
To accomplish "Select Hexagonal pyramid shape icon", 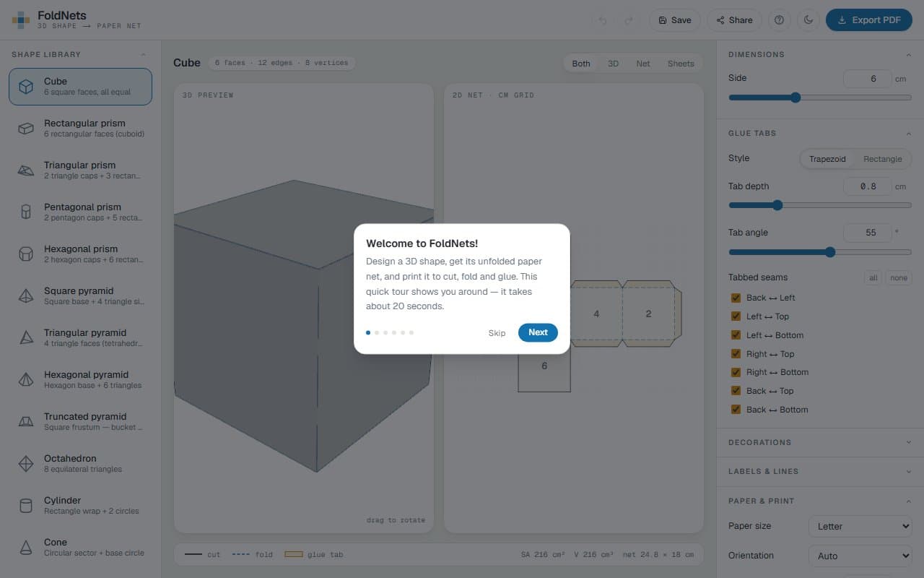I will coord(26,380).
